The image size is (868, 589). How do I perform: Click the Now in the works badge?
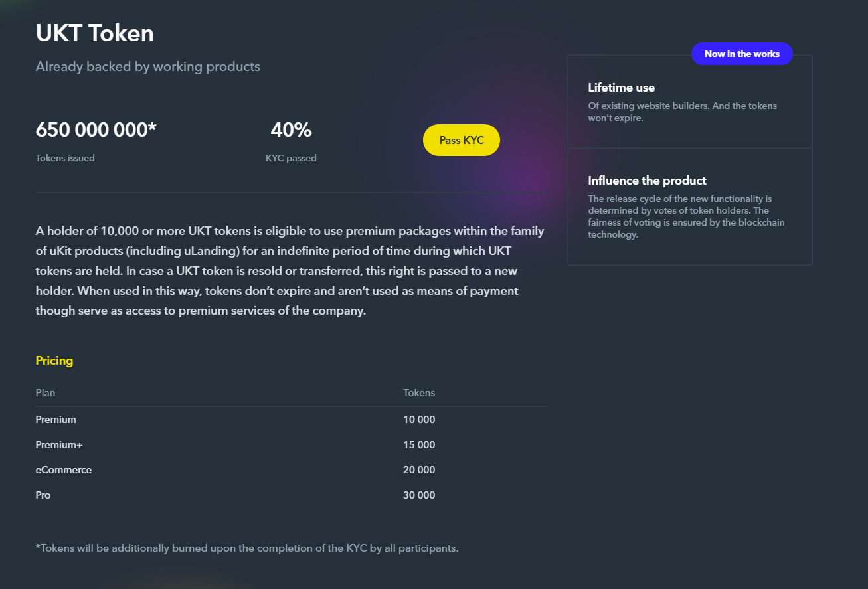click(742, 54)
